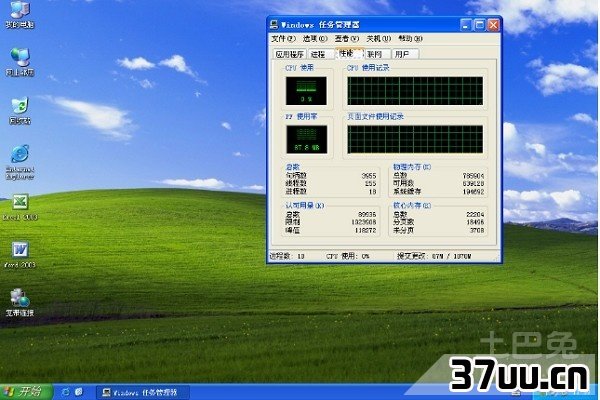Image resolution: width=600 pixels, height=400 pixels.
Task: Click the kernel memory total value 22204
Action: pyautogui.click(x=475, y=214)
